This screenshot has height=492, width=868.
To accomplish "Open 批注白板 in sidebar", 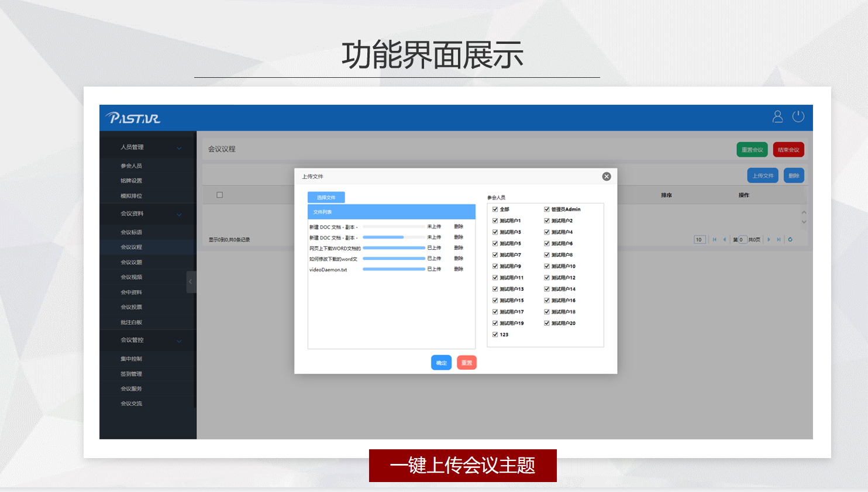I will click(x=132, y=322).
